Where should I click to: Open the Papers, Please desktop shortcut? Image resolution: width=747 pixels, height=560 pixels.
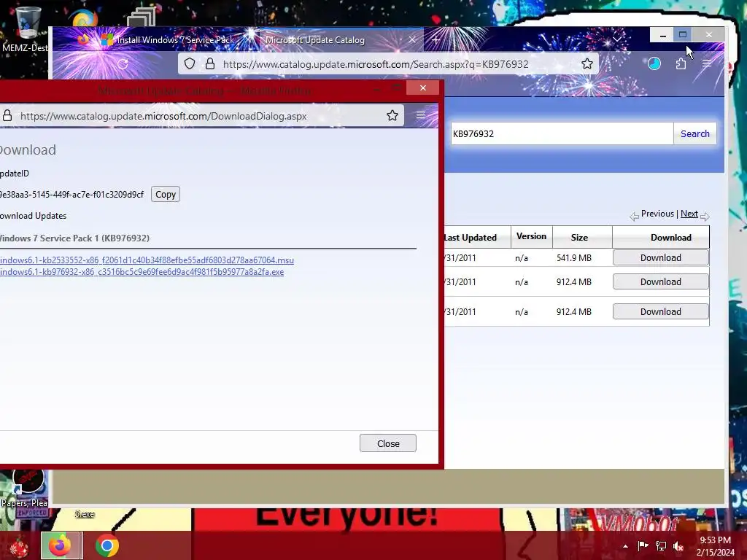(25, 488)
